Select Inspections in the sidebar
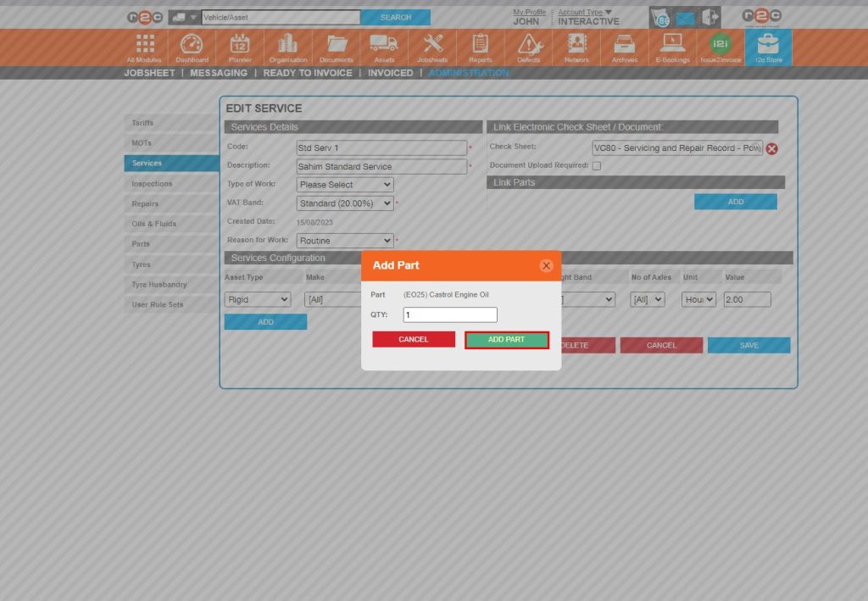This screenshot has width=868, height=601. [x=171, y=184]
